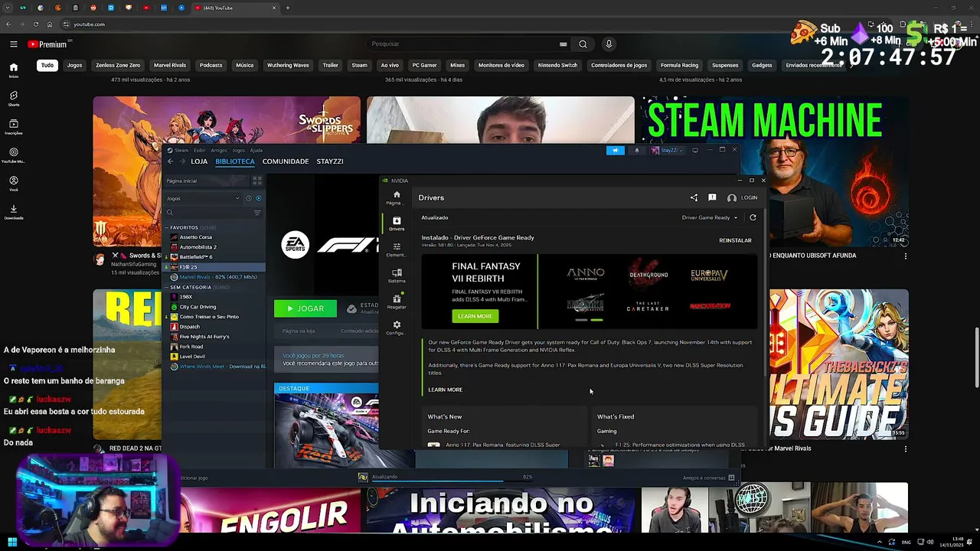The image size is (980, 551).
Task: Go forward in Steam navigation
Action: click(181, 161)
